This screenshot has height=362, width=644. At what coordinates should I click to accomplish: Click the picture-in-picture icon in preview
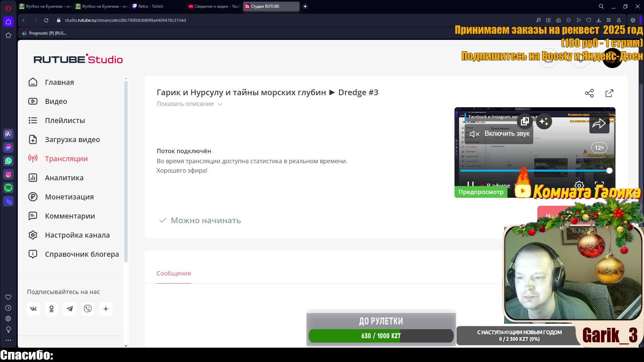click(525, 121)
